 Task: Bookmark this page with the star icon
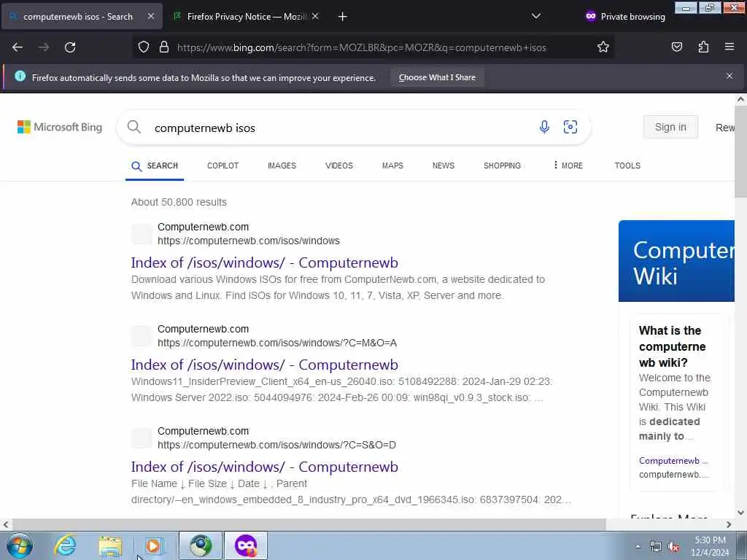pyautogui.click(x=603, y=47)
